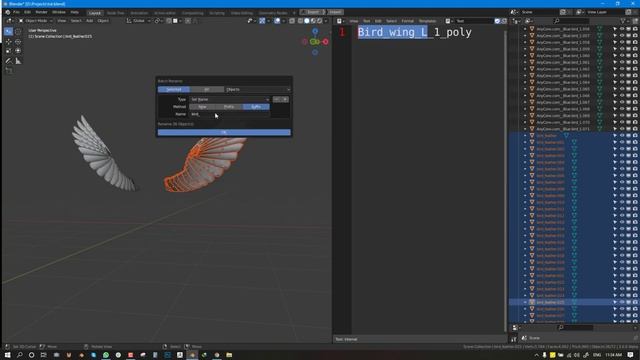Select the 3D Cursor tool
The image size is (640, 360).
(x=18, y=31)
